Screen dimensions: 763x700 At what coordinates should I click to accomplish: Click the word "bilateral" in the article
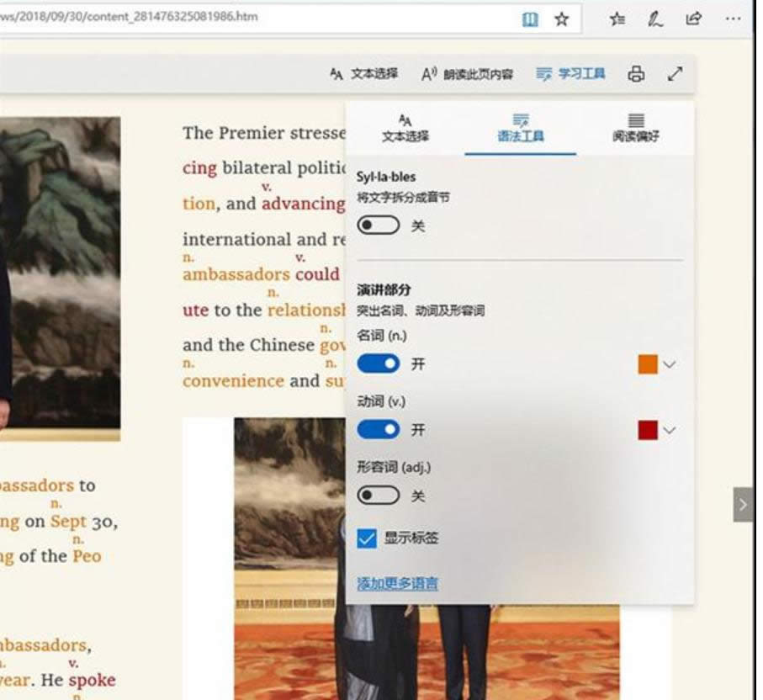coord(257,168)
